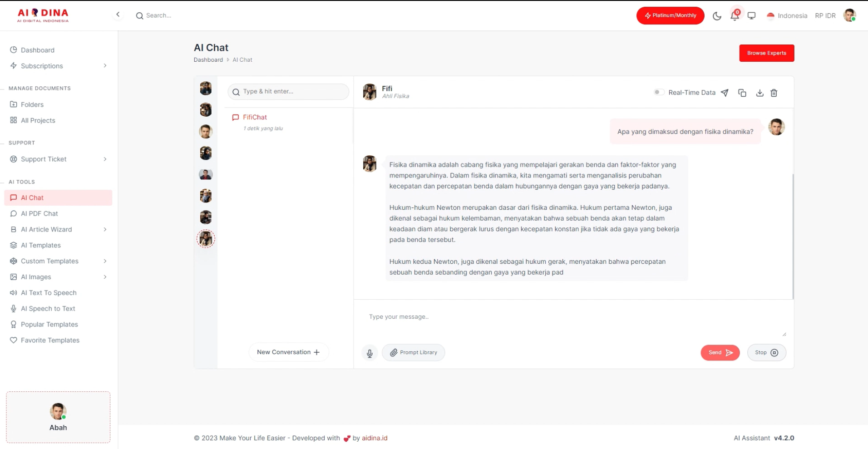Viewport: 868px width, 449px height.
Task: Click the share paper-plane icon in chat header
Action: [725, 93]
